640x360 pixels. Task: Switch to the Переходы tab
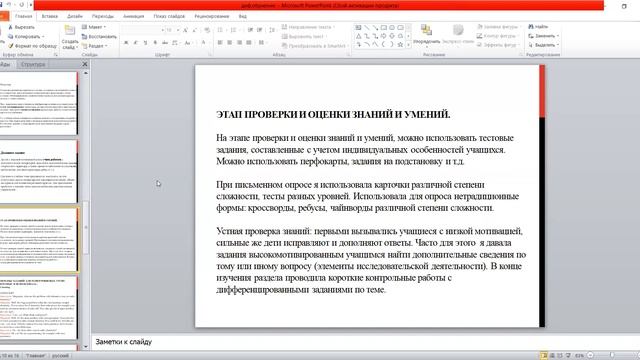click(102, 16)
